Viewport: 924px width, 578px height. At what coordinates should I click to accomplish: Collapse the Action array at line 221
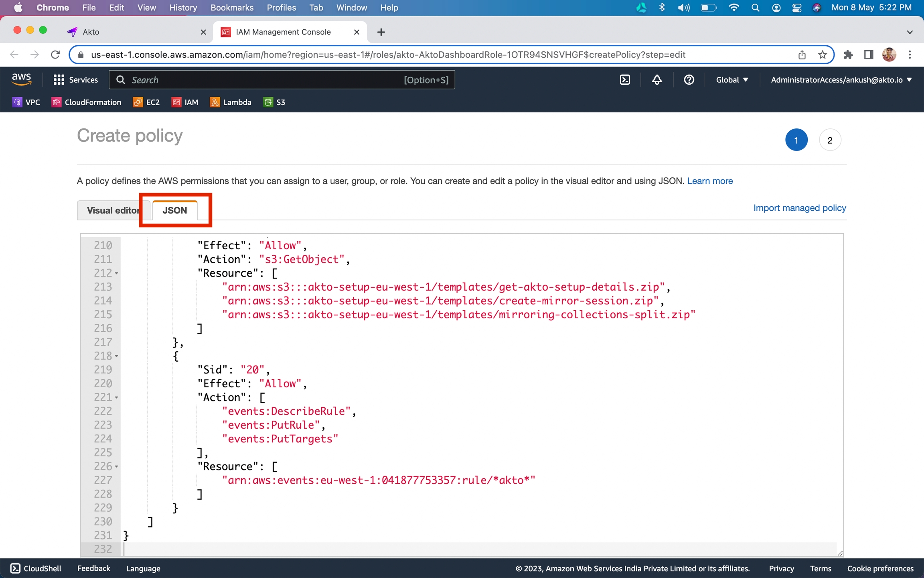click(116, 397)
